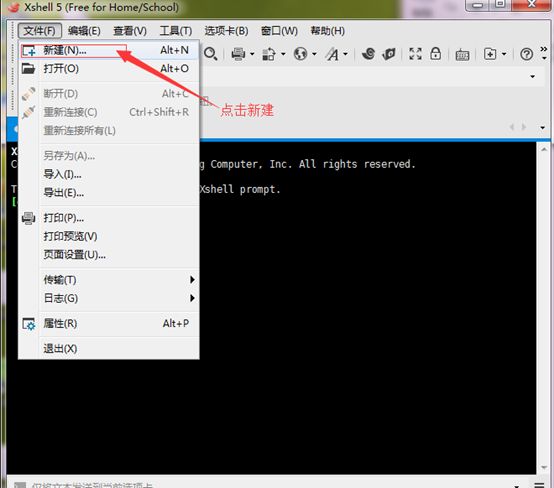The image size is (554, 488).
Task: Select Import (导入) menu entry
Action: 108,174
